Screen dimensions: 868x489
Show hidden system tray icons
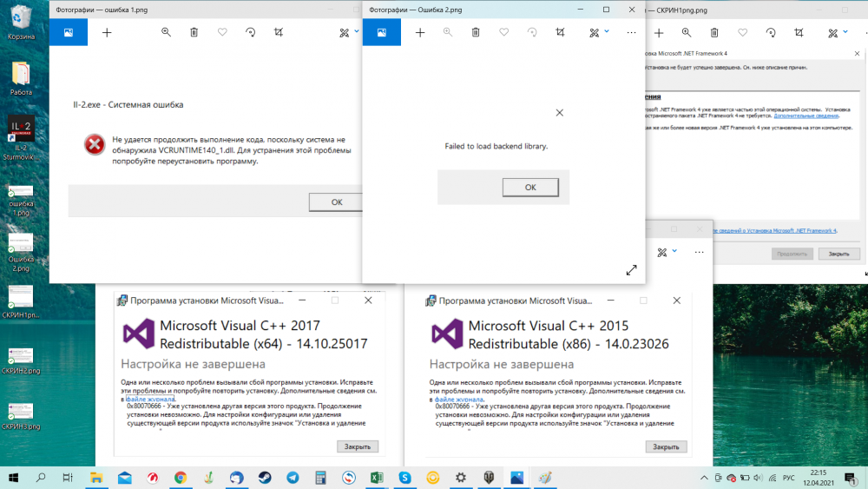[x=704, y=478]
